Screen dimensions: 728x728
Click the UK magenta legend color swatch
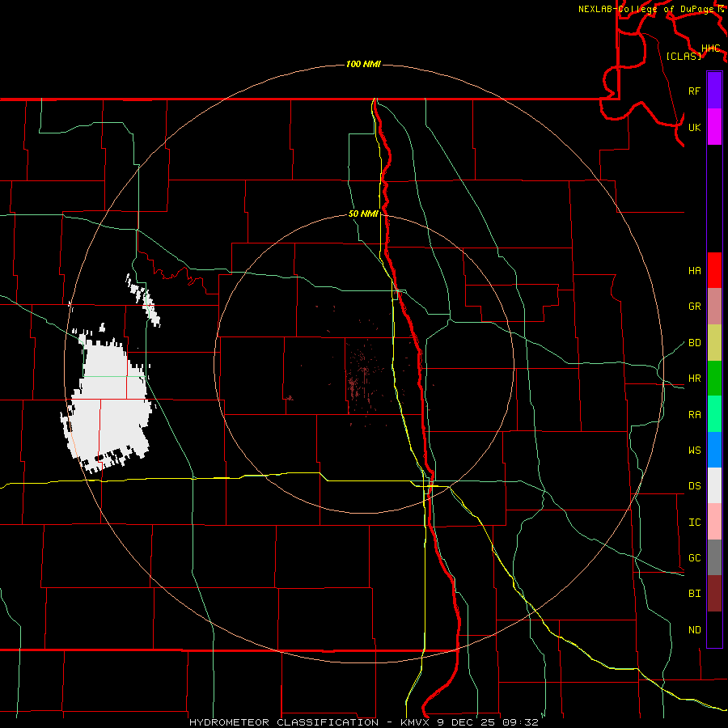(714, 127)
